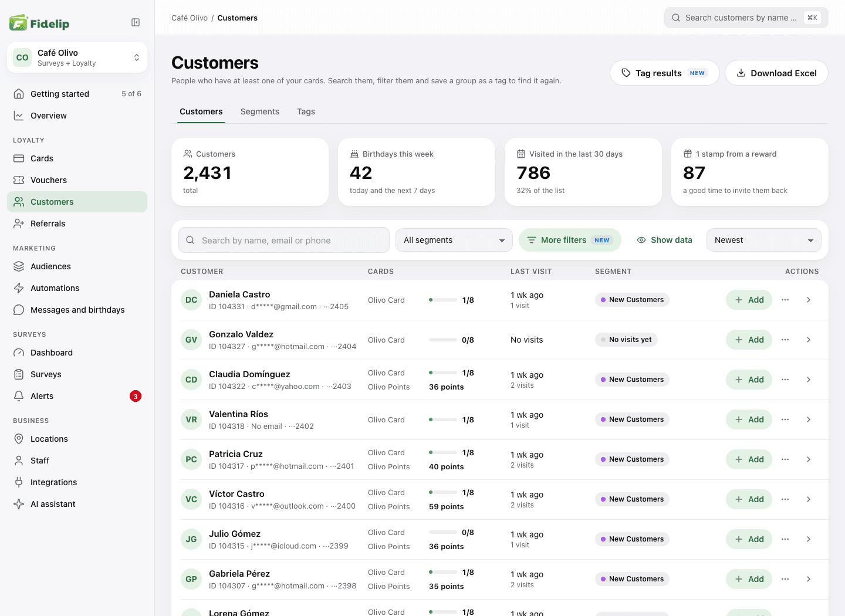
Task: Click Daniela Castro's stamp progress bar
Action: pos(443,300)
